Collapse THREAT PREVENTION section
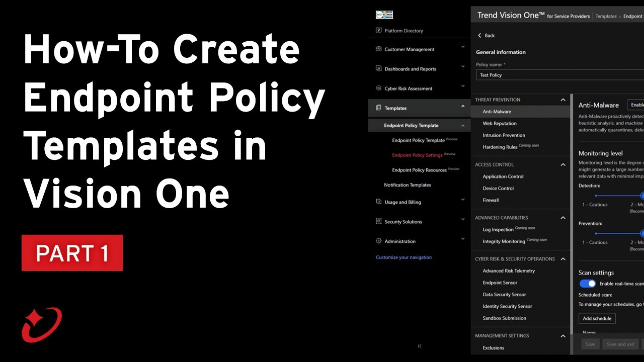Screen dimensions: 644x362 (x=563, y=100)
